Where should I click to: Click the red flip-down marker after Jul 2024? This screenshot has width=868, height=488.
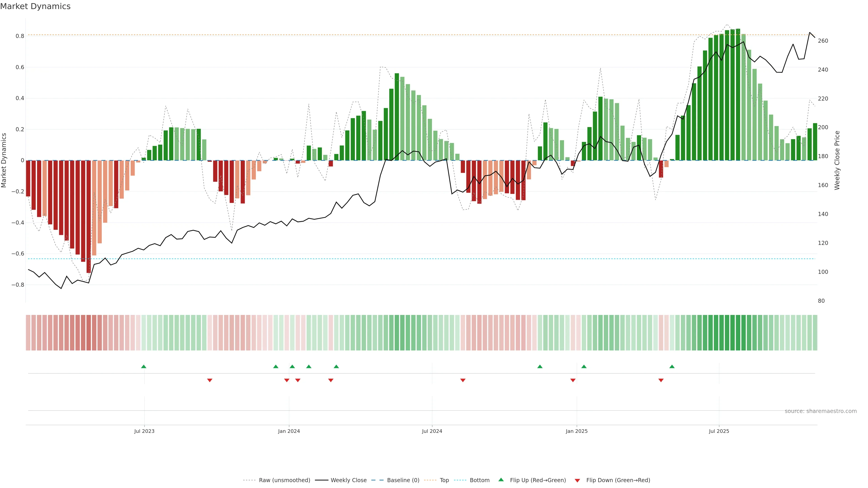(x=463, y=380)
